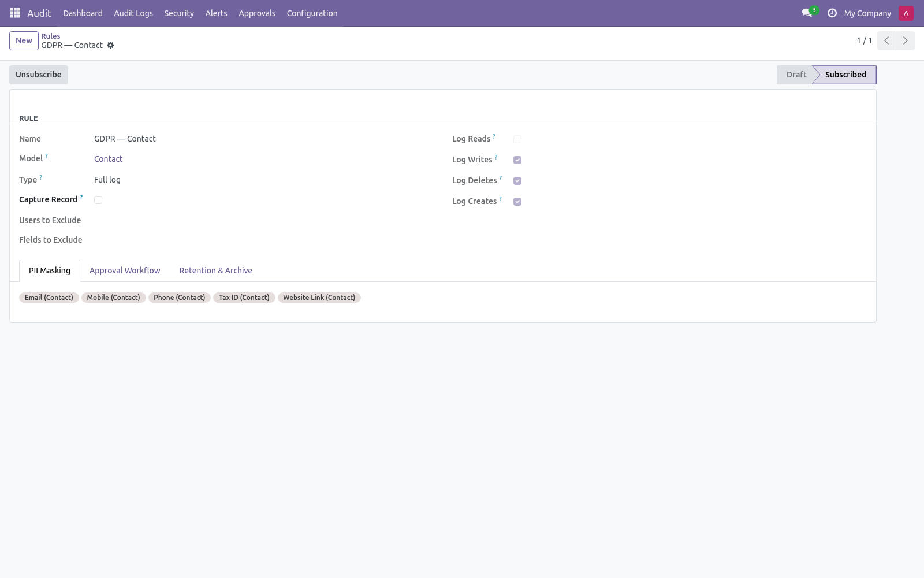Go back to Rules breadcrumb
Screen dimensions: 924x578
(x=51, y=36)
